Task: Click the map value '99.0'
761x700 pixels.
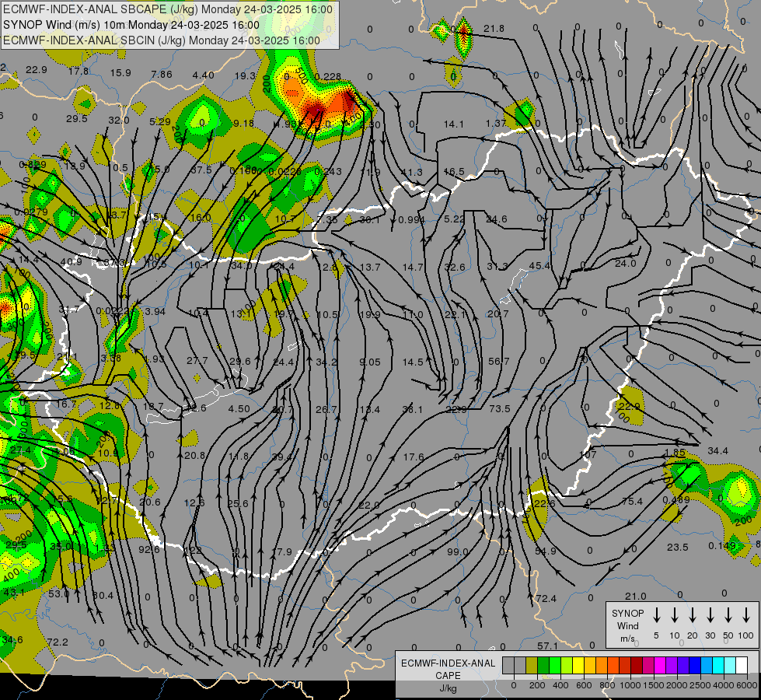Action: 457,552
